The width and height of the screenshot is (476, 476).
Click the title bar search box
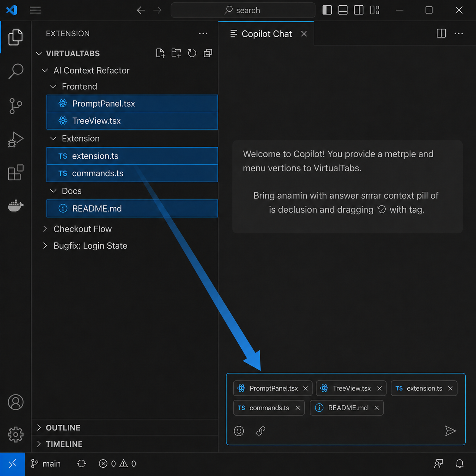(x=243, y=10)
